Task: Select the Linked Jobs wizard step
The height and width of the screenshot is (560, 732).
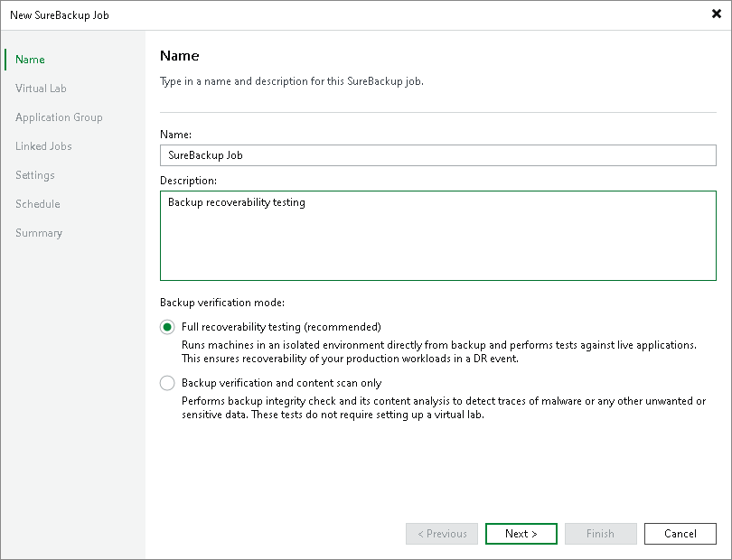Action: 43,145
